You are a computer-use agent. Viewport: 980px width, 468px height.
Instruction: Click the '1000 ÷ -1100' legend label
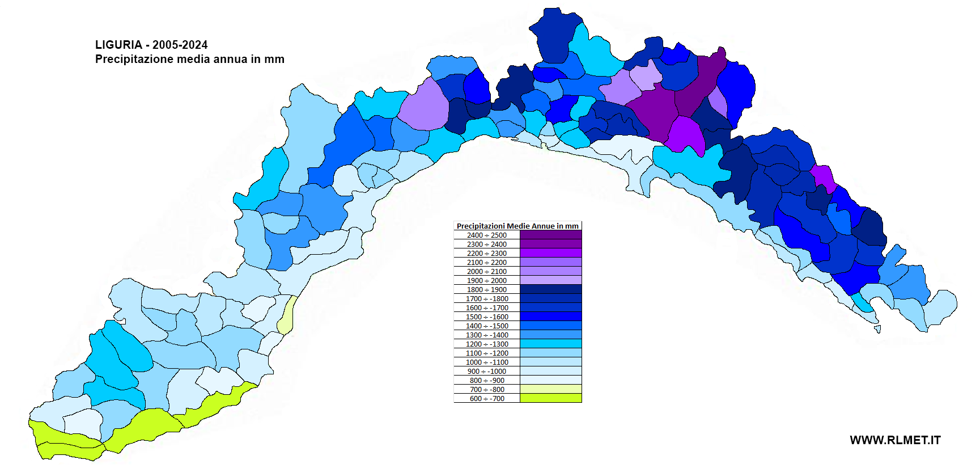[487, 362]
